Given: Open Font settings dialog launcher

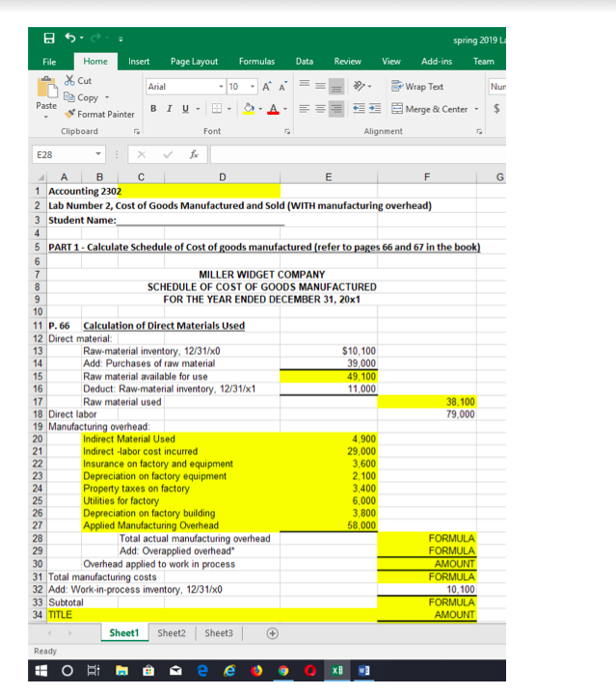Looking at the screenshot, I should (287, 131).
